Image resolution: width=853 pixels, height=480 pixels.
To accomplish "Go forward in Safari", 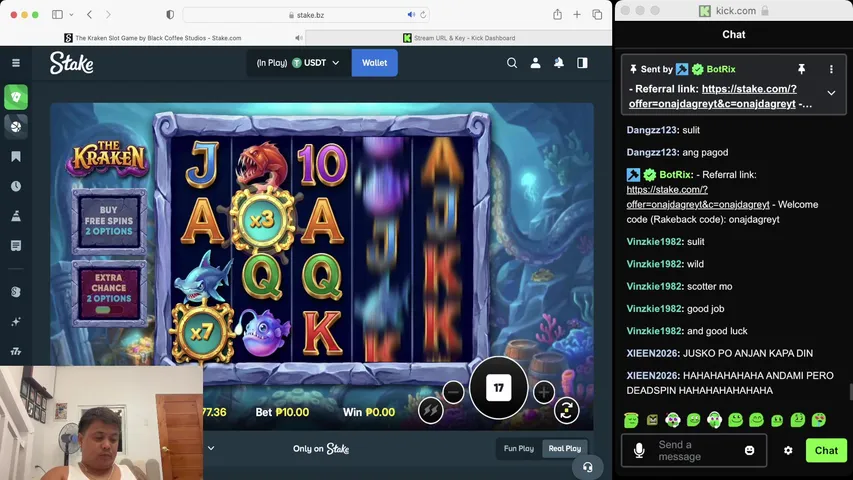I will (108, 15).
